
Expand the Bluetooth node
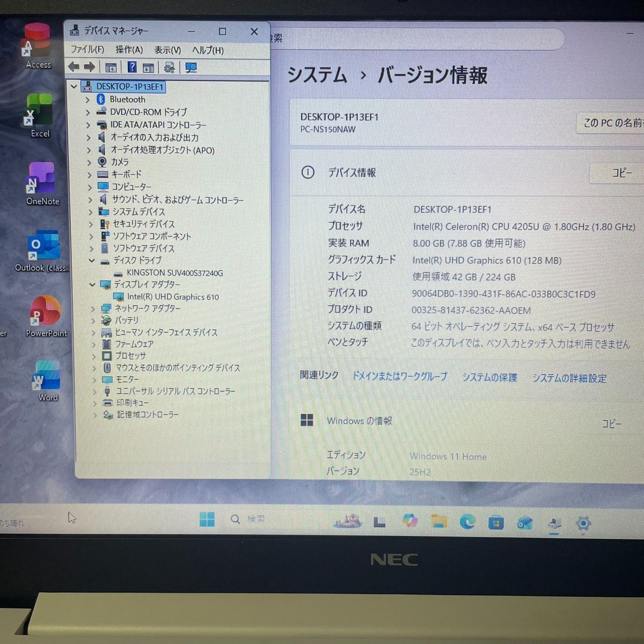pyautogui.click(x=88, y=100)
